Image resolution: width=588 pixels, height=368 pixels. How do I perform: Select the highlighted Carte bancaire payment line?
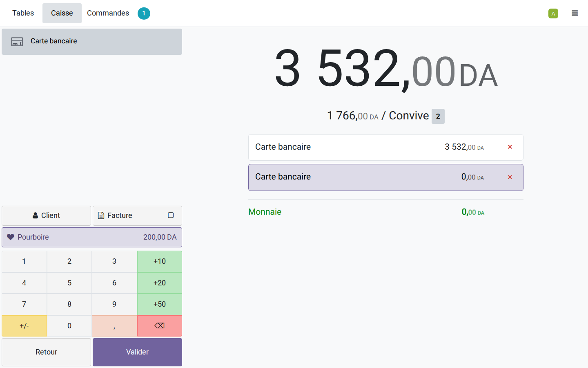385,177
